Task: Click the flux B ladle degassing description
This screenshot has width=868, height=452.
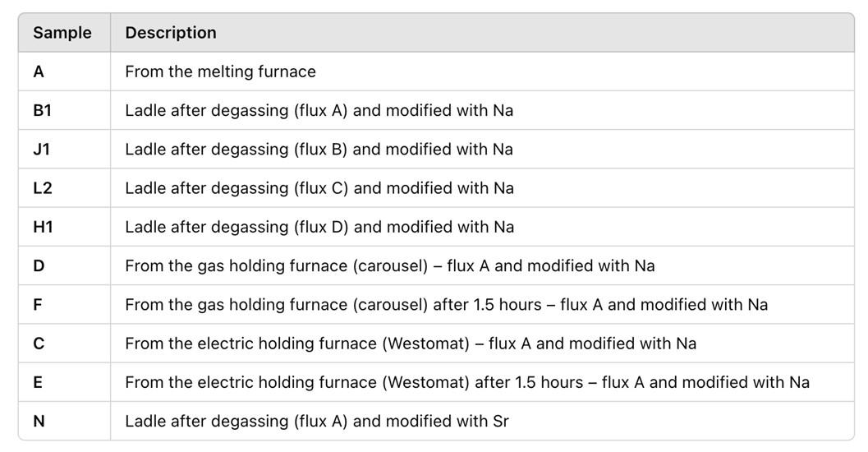Action: click(x=319, y=149)
